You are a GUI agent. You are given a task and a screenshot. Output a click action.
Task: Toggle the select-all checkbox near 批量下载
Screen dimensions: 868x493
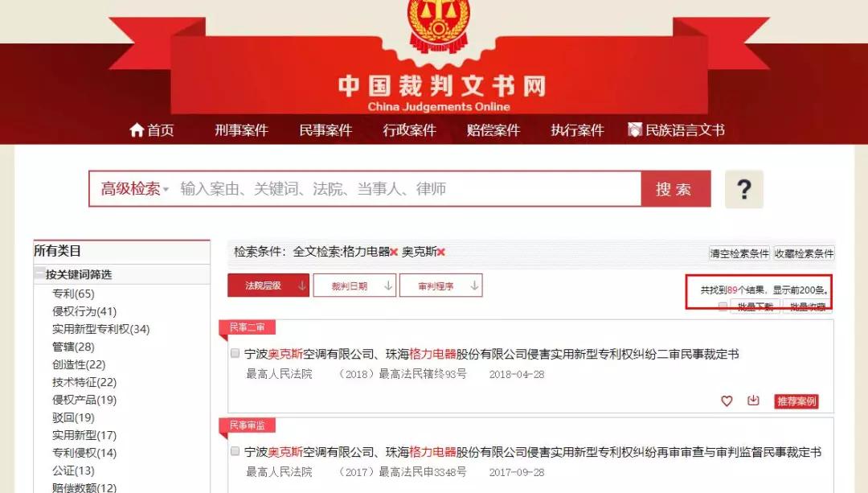point(723,306)
